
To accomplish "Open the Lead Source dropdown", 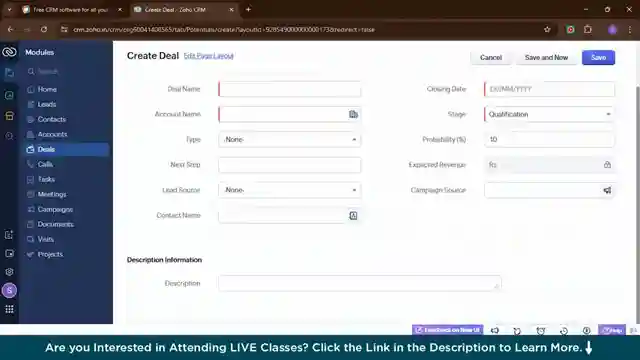I will [289, 190].
